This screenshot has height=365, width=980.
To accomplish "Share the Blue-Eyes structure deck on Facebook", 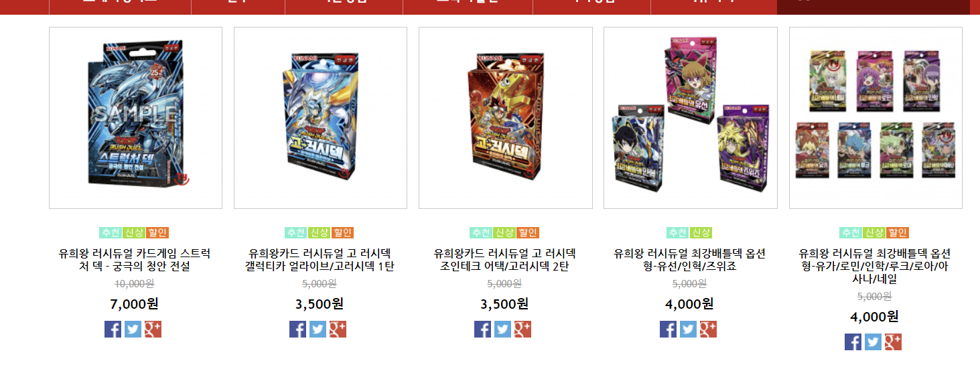I will [113, 329].
